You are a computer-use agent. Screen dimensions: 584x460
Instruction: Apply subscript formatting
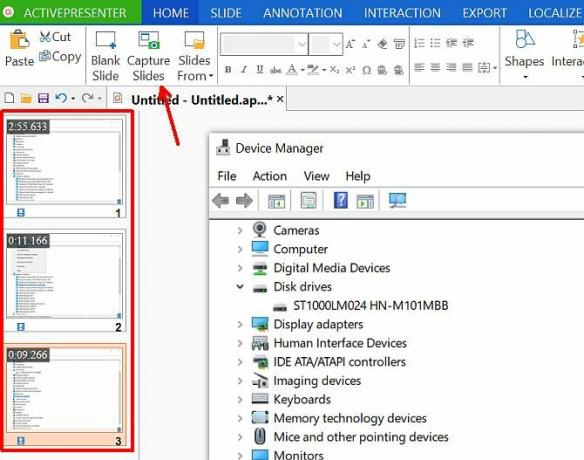pos(334,70)
